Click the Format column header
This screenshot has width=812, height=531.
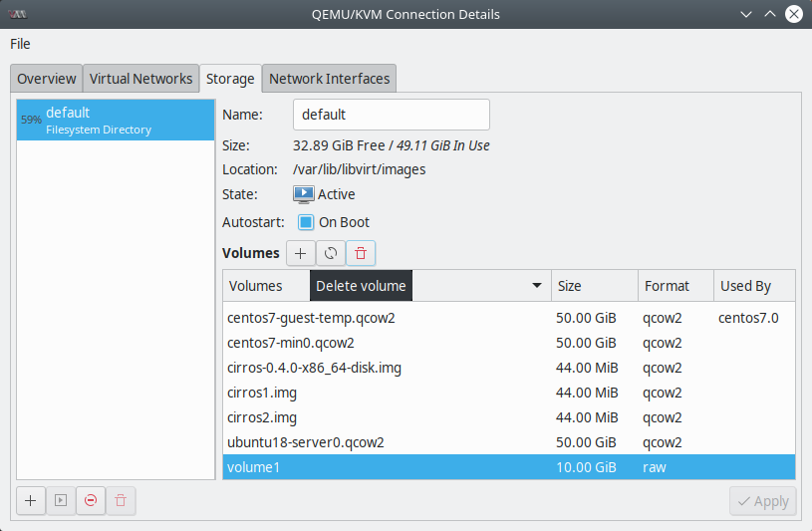(x=676, y=286)
